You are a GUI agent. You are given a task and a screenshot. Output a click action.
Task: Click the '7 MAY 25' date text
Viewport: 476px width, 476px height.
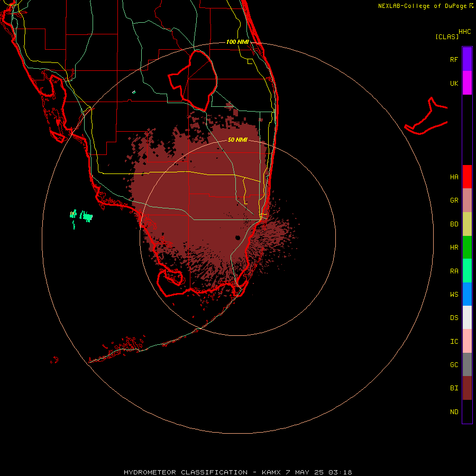pos(306,472)
